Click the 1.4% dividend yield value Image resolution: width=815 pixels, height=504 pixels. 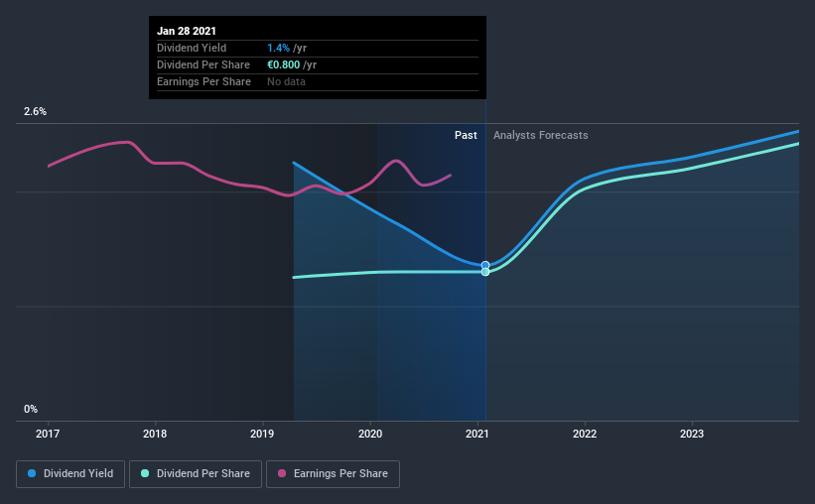pyautogui.click(x=278, y=48)
